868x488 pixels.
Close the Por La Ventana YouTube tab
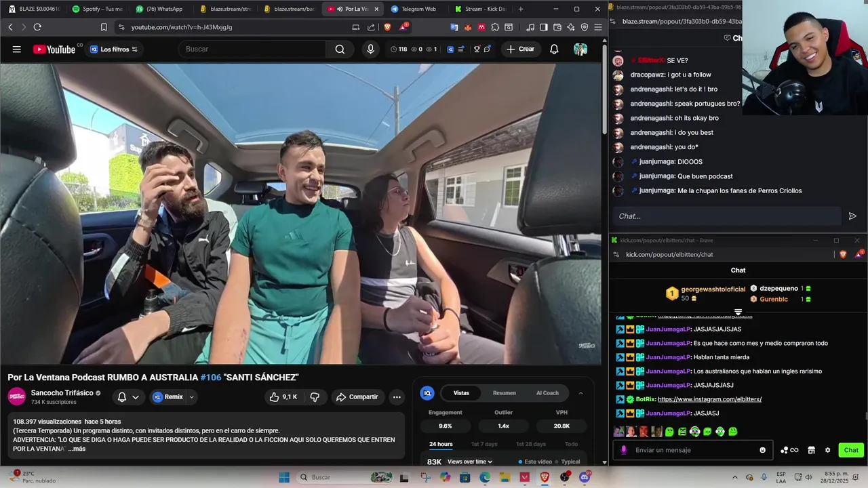coord(376,9)
